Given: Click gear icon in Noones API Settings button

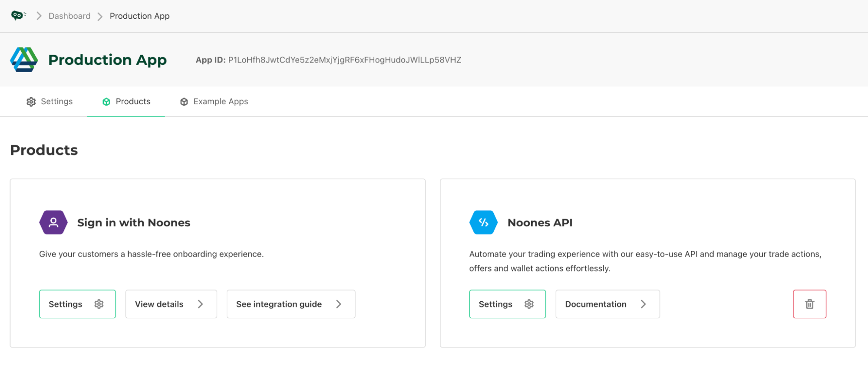Looking at the screenshot, I should (529, 304).
